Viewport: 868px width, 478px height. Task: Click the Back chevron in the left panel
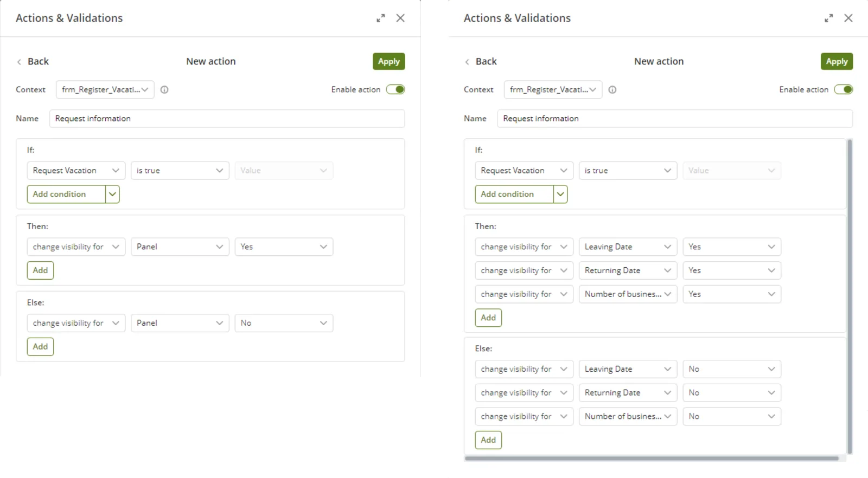click(x=20, y=62)
